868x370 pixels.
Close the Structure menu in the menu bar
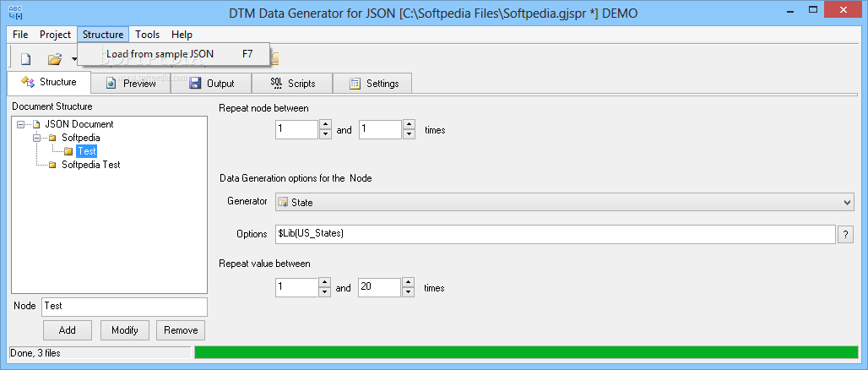103,35
